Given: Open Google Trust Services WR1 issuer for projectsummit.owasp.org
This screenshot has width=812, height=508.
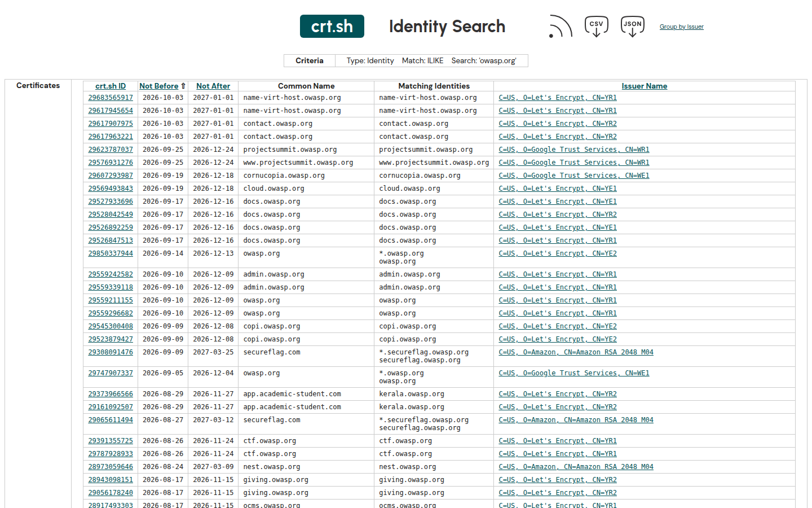Looking at the screenshot, I should pos(574,150).
